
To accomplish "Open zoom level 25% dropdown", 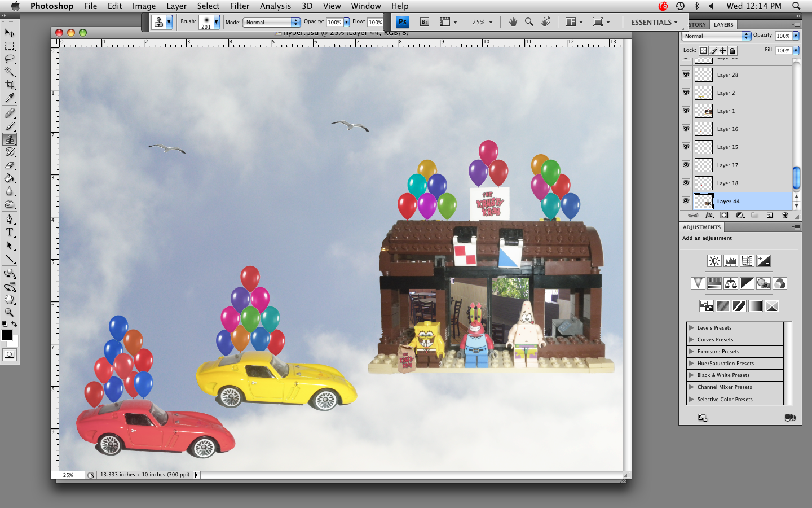I will (x=482, y=22).
